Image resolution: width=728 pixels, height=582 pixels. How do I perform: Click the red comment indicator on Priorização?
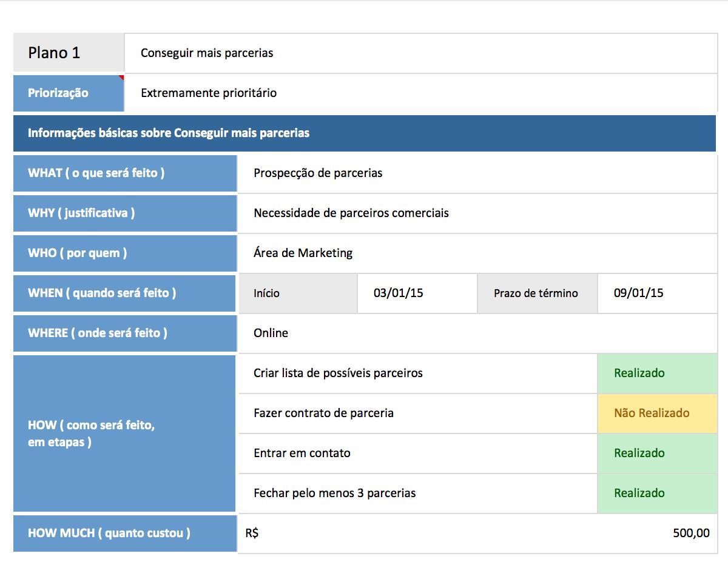[x=121, y=78]
